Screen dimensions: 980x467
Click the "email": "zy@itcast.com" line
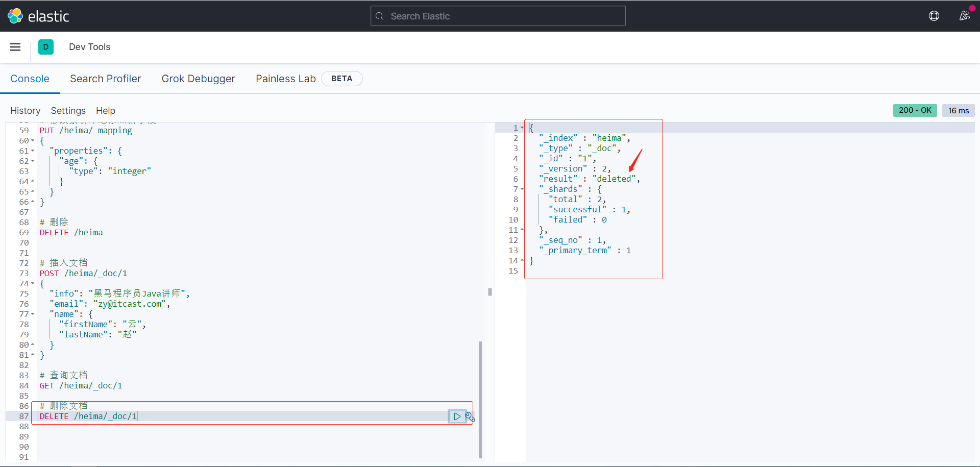(110, 304)
